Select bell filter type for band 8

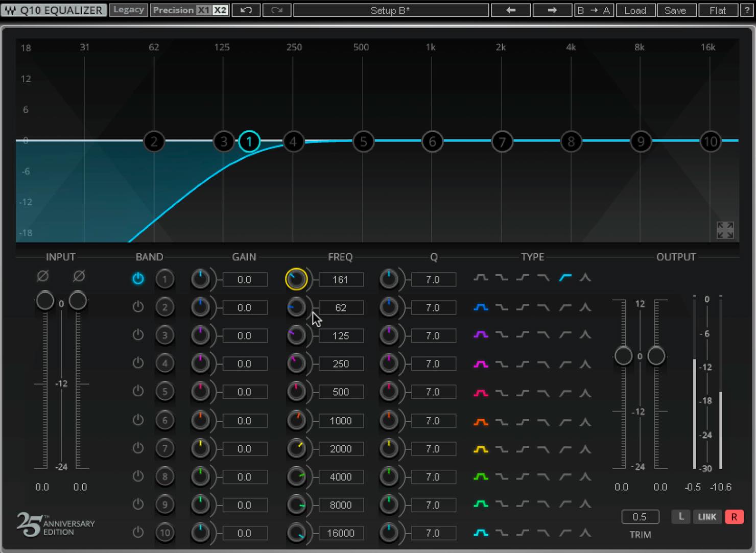tap(481, 477)
